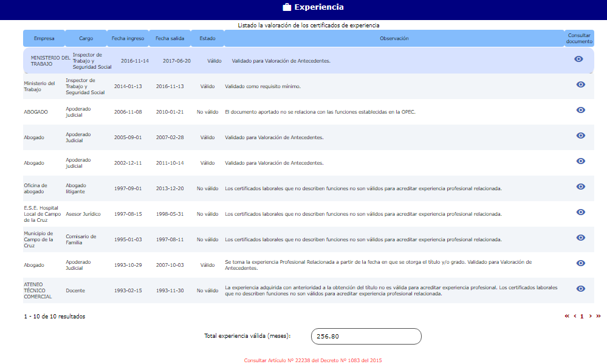
Task: Click the Fecha ingreso column header
Action: [x=128, y=38]
